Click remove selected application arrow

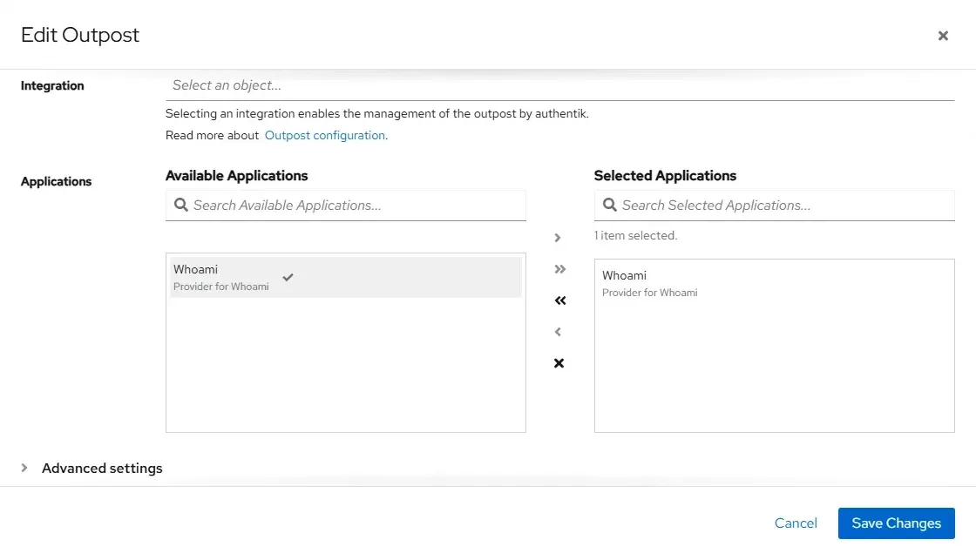click(x=558, y=332)
